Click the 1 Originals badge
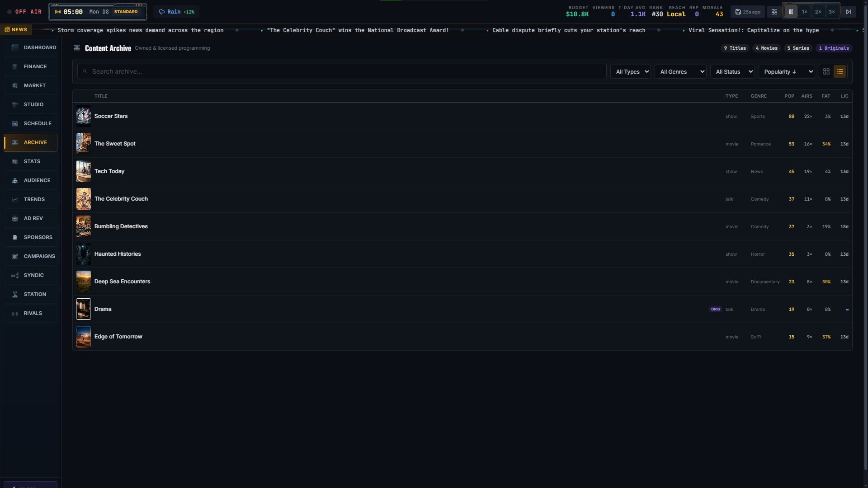 click(x=834, y=48)
